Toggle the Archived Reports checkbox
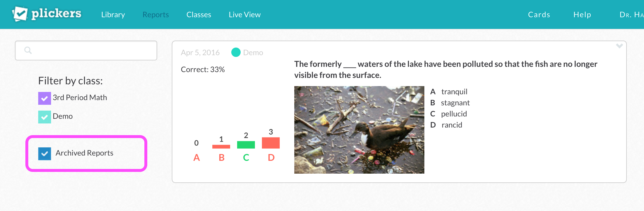 (45, 154)
